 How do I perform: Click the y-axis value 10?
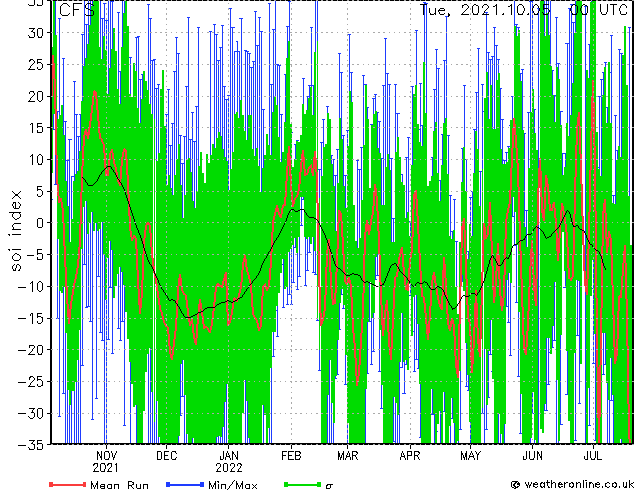click(36, 160)
